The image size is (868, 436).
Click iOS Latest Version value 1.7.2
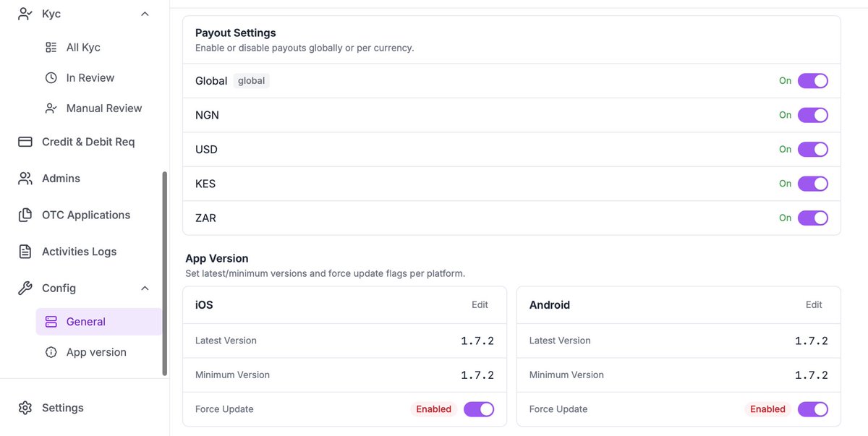point(477,341)
